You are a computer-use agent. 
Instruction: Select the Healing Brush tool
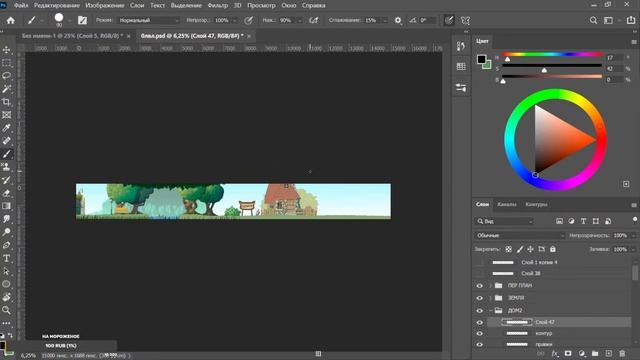(x=7, y=141)
